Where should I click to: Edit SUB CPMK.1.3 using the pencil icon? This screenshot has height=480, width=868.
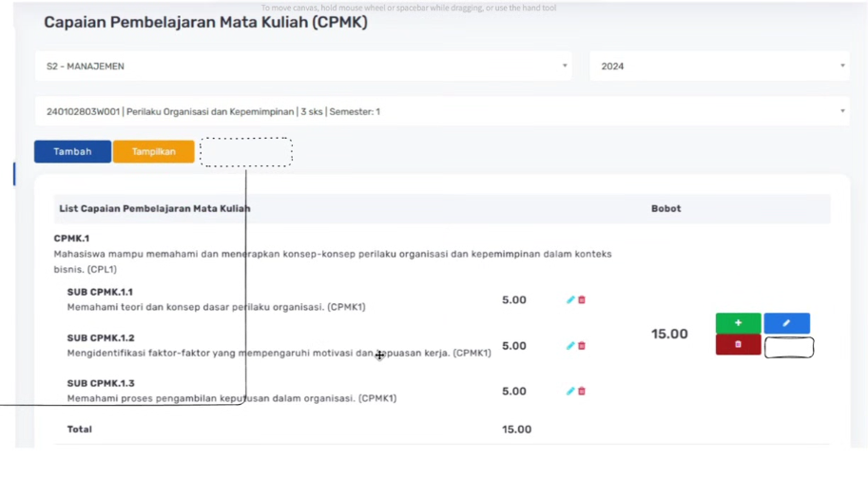(x=570, y=391)
